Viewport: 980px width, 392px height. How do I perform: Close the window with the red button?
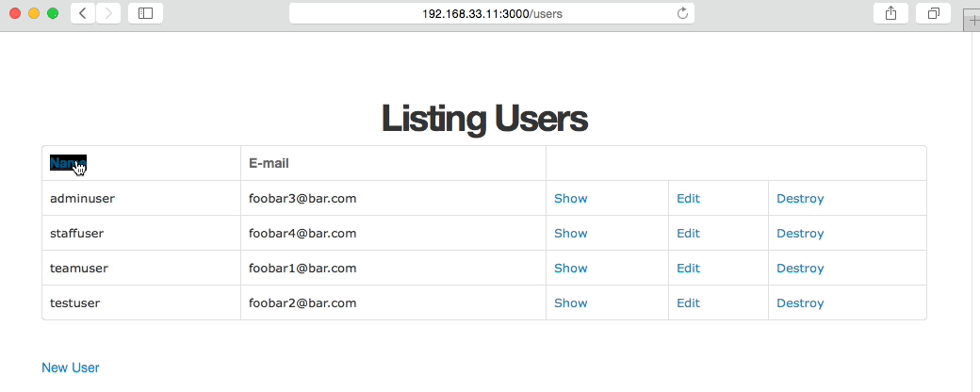click(15, 13)
